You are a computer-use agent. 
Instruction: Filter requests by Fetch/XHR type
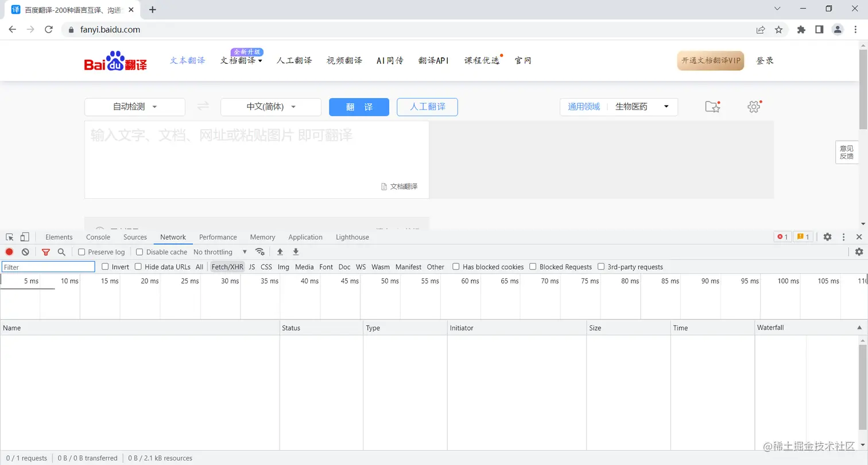point(227,267)
